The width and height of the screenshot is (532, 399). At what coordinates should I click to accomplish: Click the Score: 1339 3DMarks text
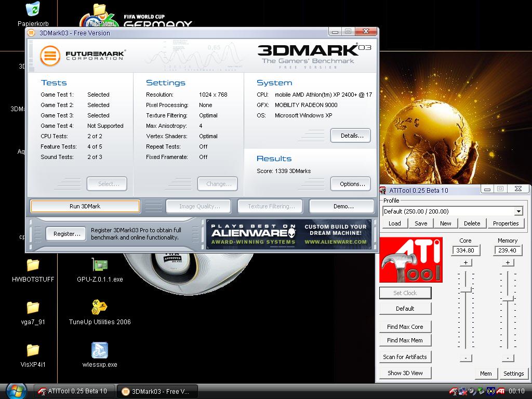click(284, 171)
